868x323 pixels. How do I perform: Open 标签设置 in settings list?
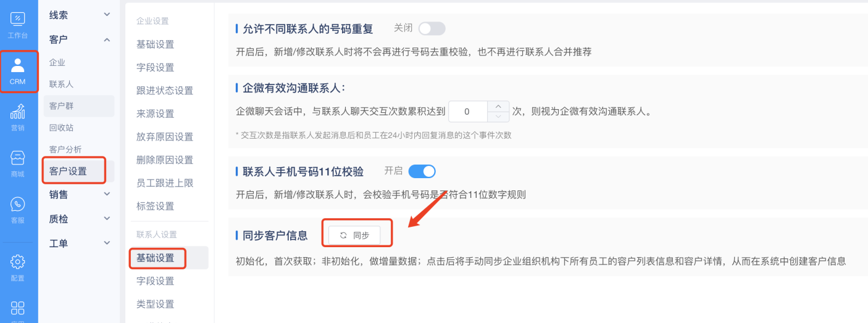pos(156,206)
